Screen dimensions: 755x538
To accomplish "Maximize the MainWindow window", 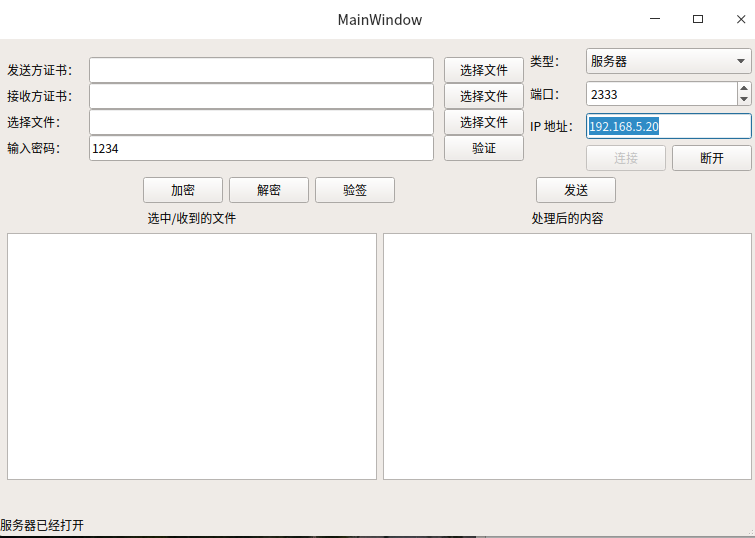I will click(698, 19).
